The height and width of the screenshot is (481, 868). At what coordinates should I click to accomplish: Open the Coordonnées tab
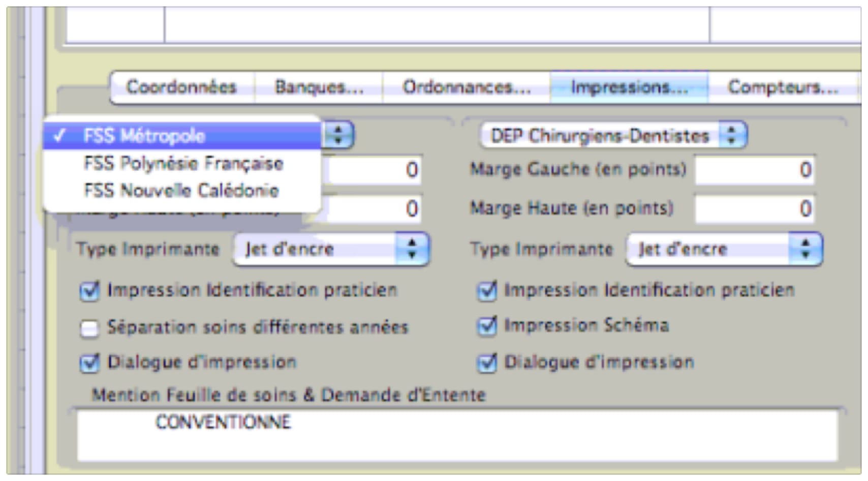coord(181,87)
